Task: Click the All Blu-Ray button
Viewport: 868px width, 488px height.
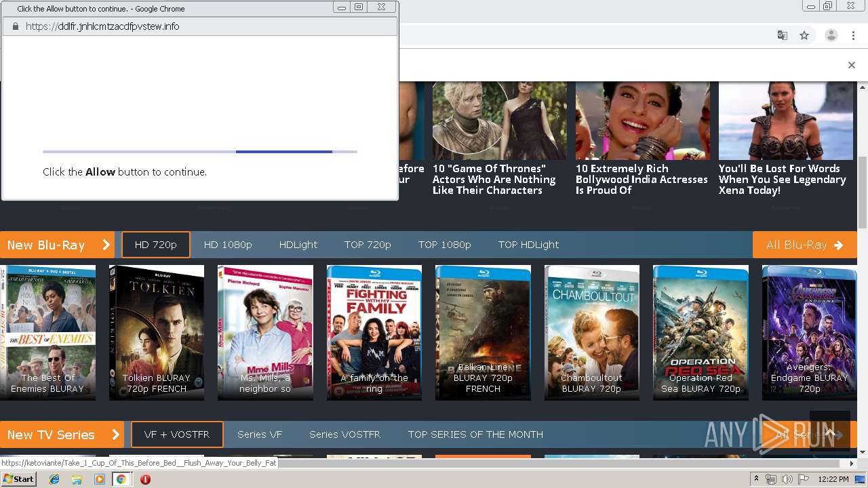Action: tap(804, 245)
